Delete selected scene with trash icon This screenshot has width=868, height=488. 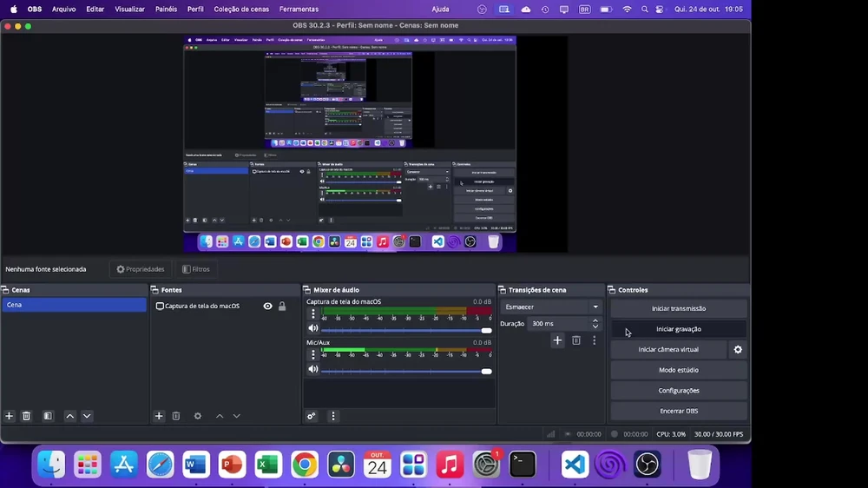[x=26, y=416]
